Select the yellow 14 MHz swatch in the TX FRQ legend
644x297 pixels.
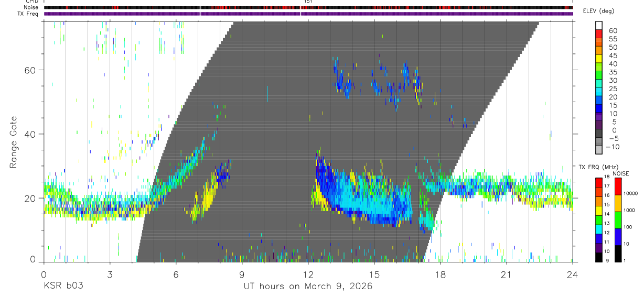click(x=600, y=211)
